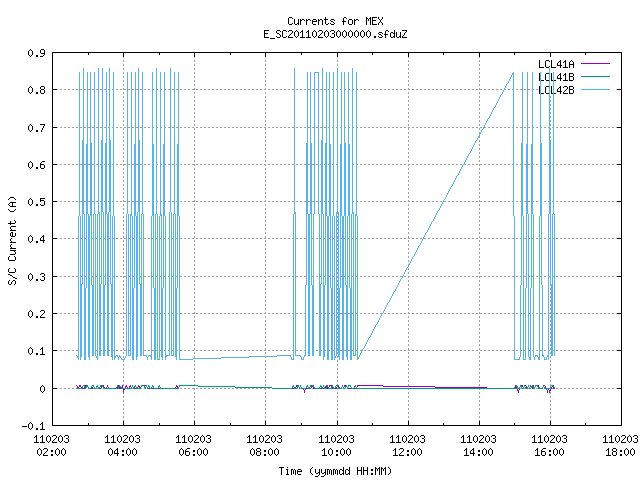Click the 'S/C Current (A)' y-axis label
The height and width of the screenshot is (480, 640).
(13, 240)
